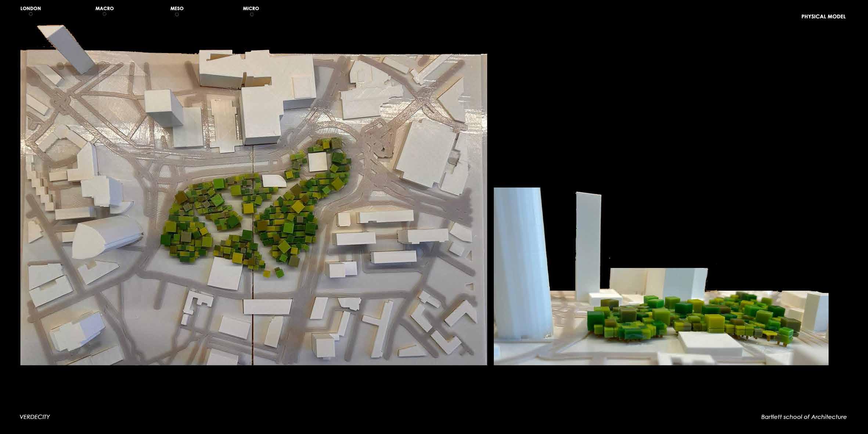Select the radio circle under LONDON

pyautogui.click(x=30, y=14)
